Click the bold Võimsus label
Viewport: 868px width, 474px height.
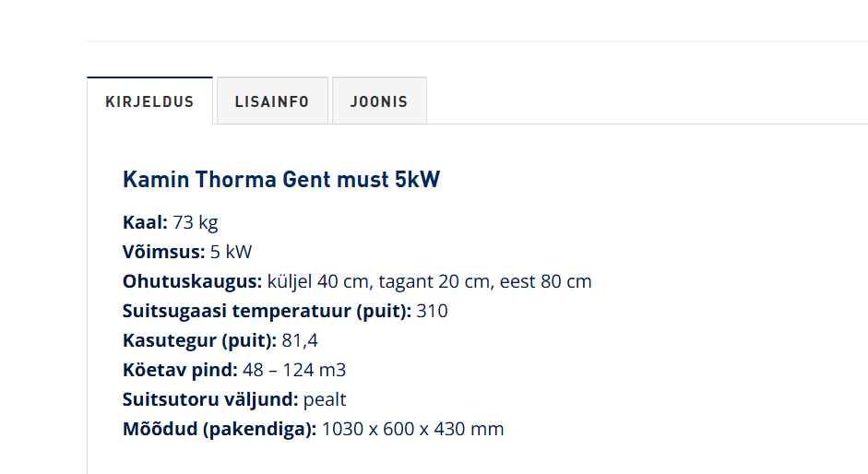coord(163,252)
